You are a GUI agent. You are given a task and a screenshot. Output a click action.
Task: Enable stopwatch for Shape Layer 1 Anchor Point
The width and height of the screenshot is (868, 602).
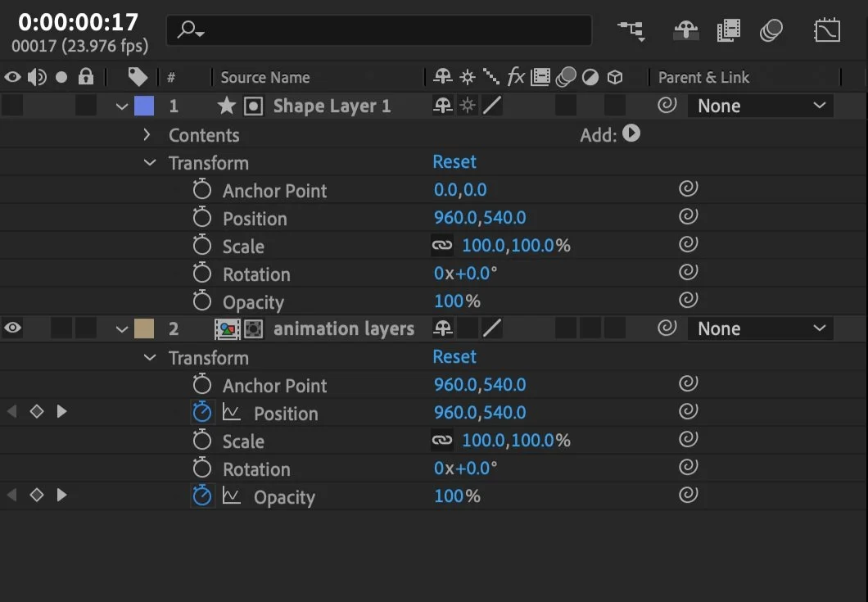(x=202, y=189)
